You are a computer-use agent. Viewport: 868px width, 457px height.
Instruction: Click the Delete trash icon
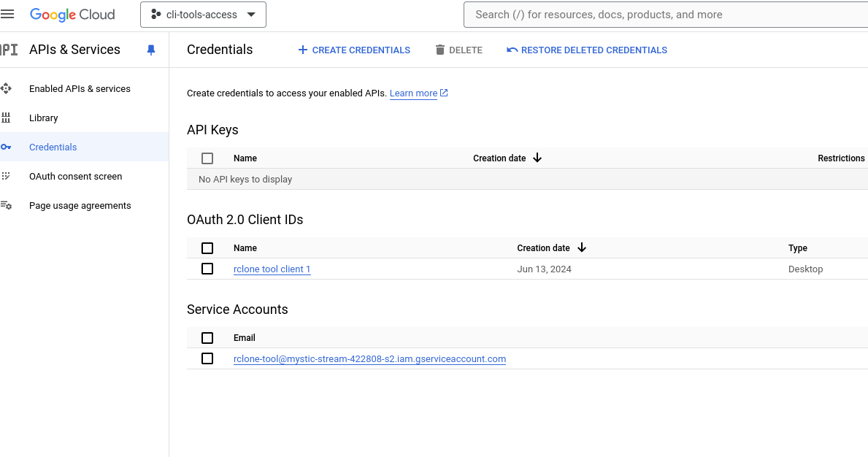point(439,50)
